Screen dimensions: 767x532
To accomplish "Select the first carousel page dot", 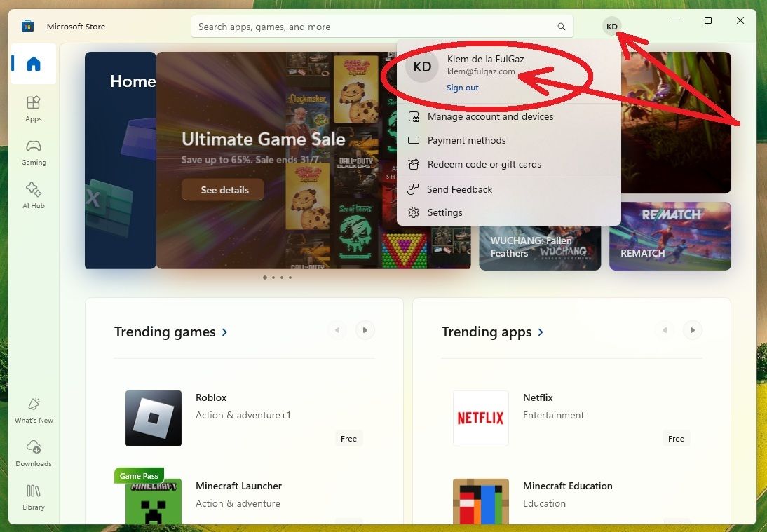I will coord(265,278).
